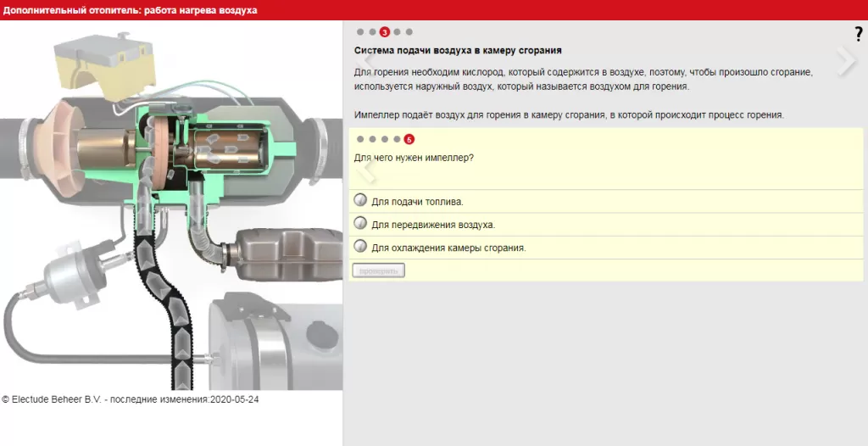The width and height of the screenshot is (868, 446).
Task: Choose answer "Для подачи топлива."
Action: pyautogui.click(x=606, y=201)
